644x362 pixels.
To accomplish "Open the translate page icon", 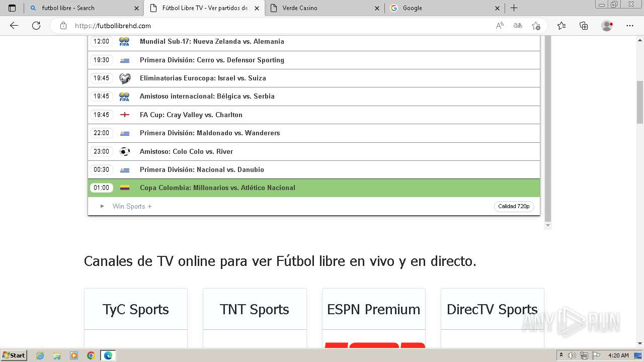I will [x=518, y=26].
